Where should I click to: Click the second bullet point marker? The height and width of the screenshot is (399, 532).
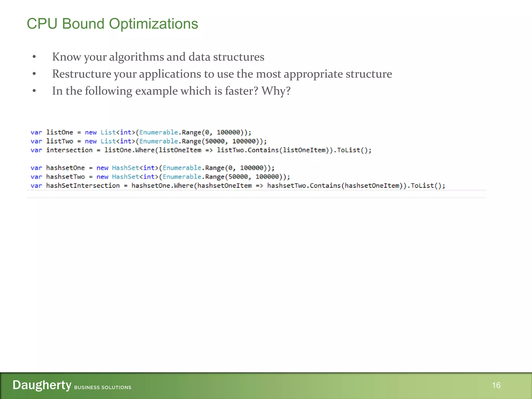click(x=34, y=74)
